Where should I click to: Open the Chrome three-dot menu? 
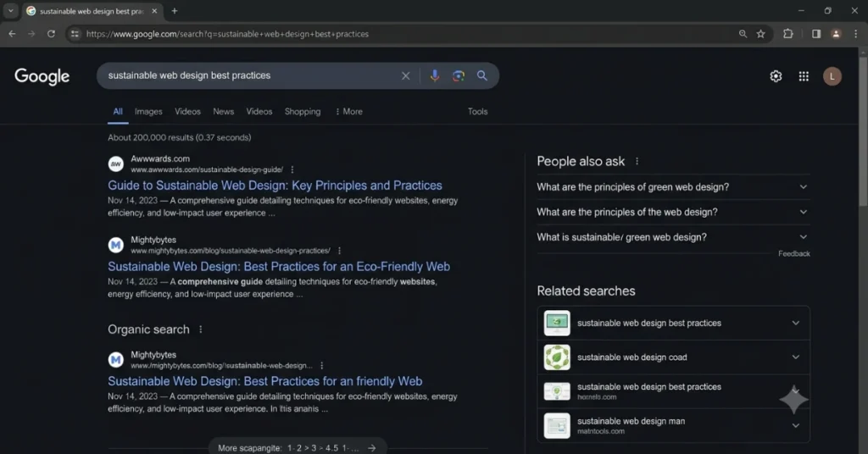click(x=856, y=34)
